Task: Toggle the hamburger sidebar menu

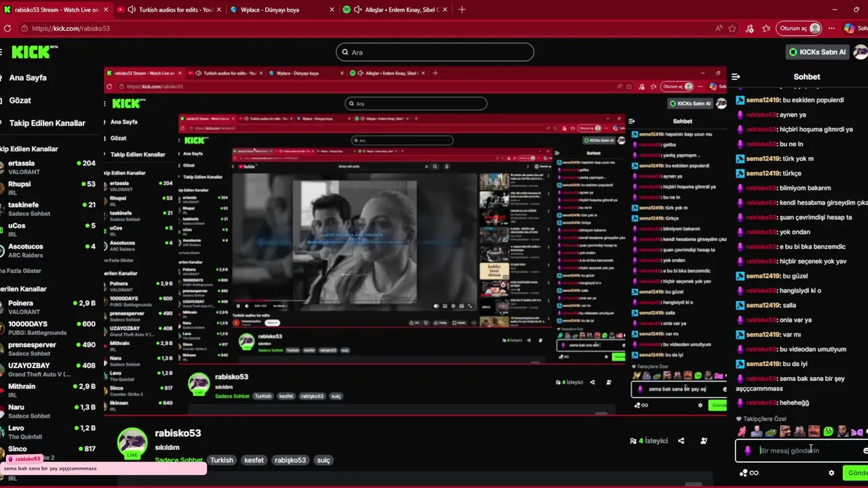Action: tap(2, 52)
